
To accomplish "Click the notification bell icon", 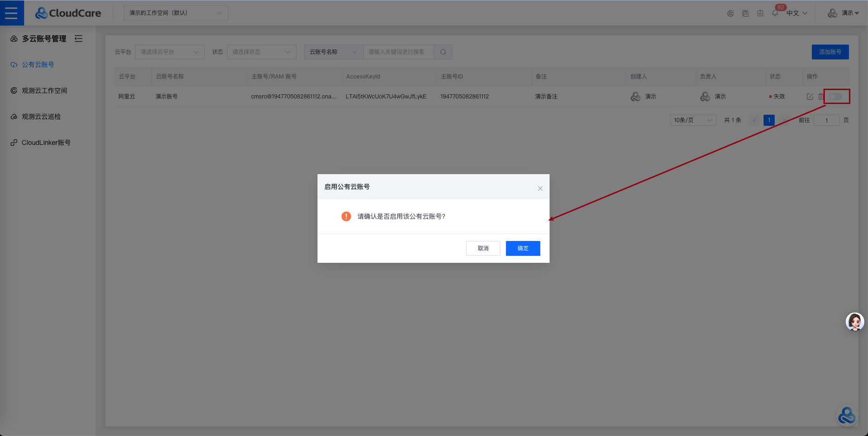I will (x=775, y=13).
